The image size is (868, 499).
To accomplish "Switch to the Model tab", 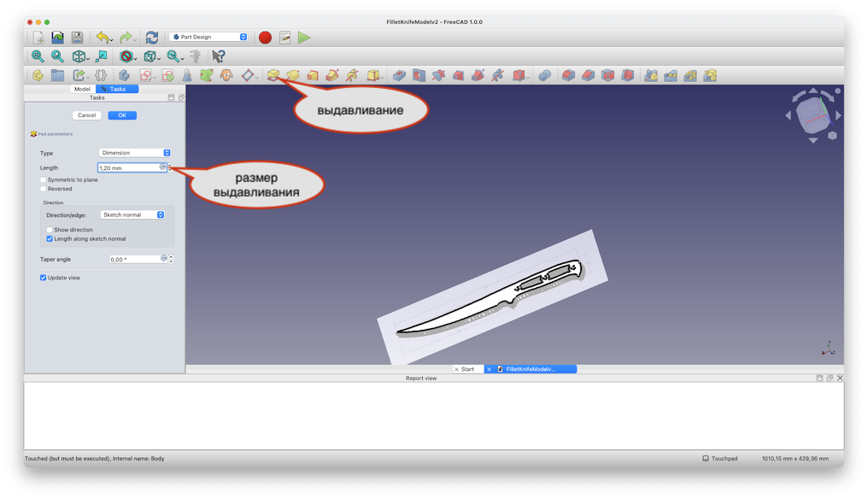I will tap(82, 89).
